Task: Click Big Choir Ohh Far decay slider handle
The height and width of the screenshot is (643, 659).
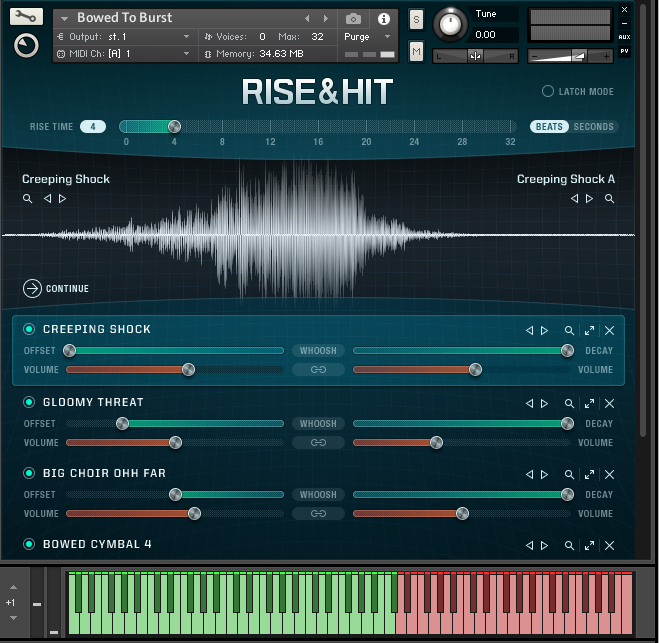Action: pyautogui.click(x=567, y=495)
